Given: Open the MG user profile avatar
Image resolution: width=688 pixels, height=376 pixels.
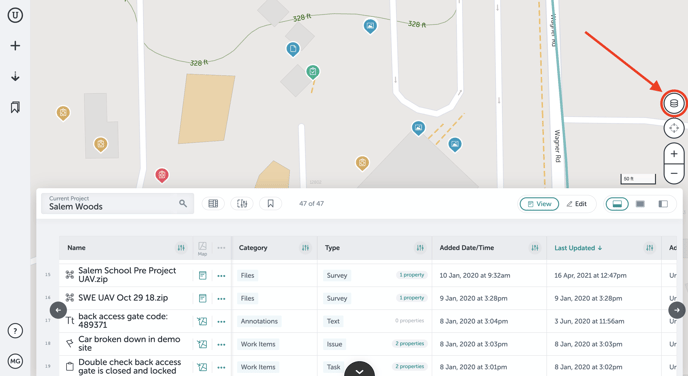Looking at the screenshot, I should tap(15, 362).
